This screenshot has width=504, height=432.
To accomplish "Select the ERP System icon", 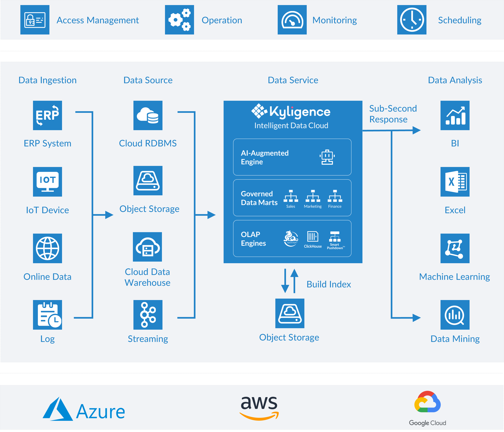I will coord(47,115).
